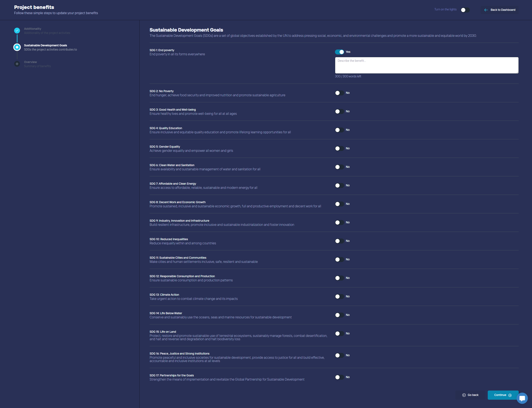Toggle the Turn on the lights switch
The height and width of the screenshot is (408, 532).
tap(465, 10)
